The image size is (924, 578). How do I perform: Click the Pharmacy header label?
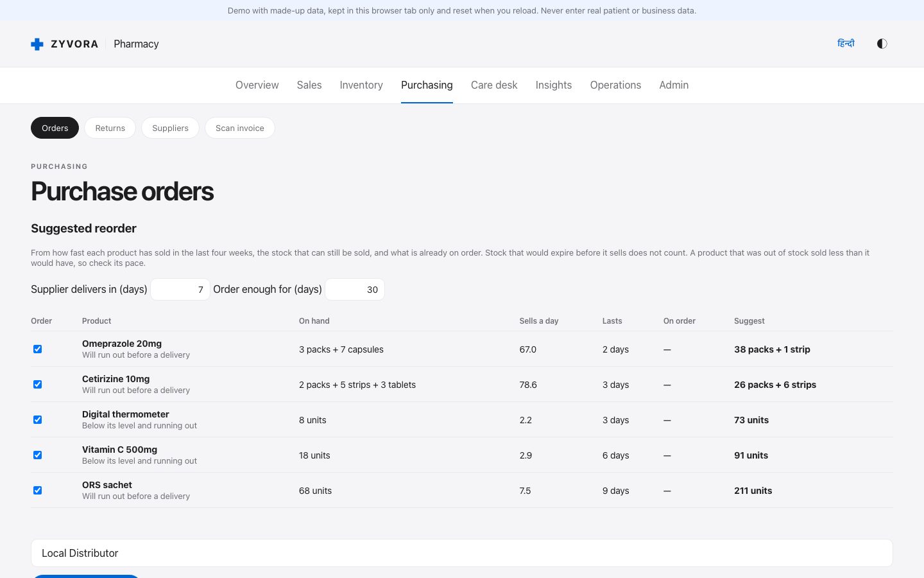[136, 44]
